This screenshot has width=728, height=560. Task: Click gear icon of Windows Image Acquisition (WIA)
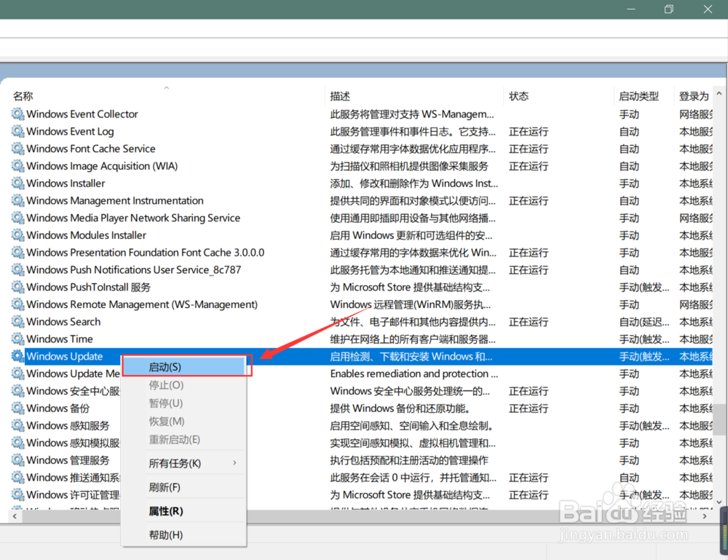17,166
